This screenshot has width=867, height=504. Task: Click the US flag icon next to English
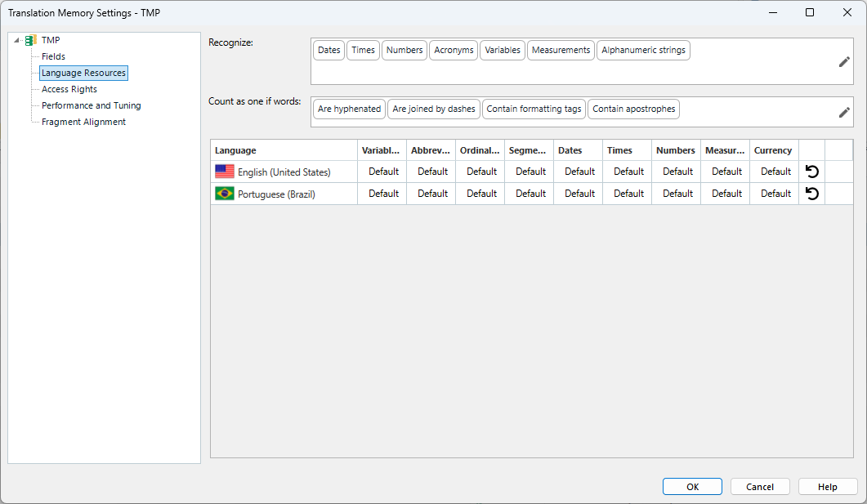[224, 171]
